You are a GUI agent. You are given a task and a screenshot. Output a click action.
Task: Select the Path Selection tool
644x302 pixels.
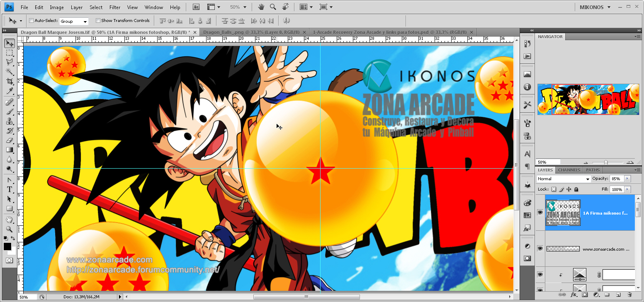(x=10, y=199)
